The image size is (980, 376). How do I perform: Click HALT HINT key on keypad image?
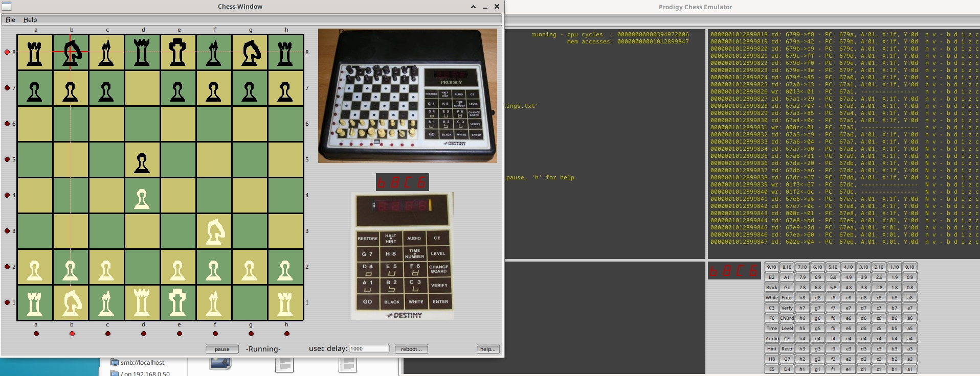click(x=391, y=238)
